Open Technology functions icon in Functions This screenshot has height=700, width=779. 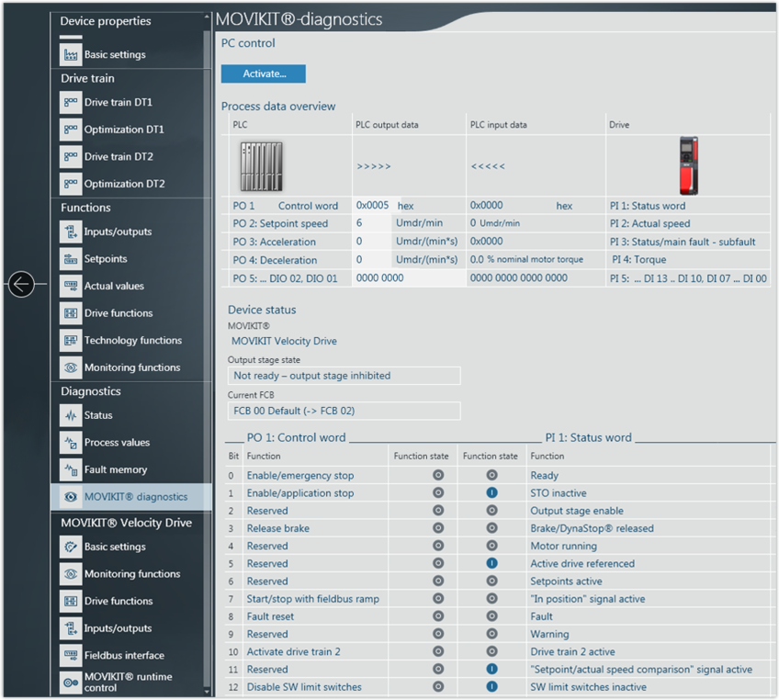71,340
